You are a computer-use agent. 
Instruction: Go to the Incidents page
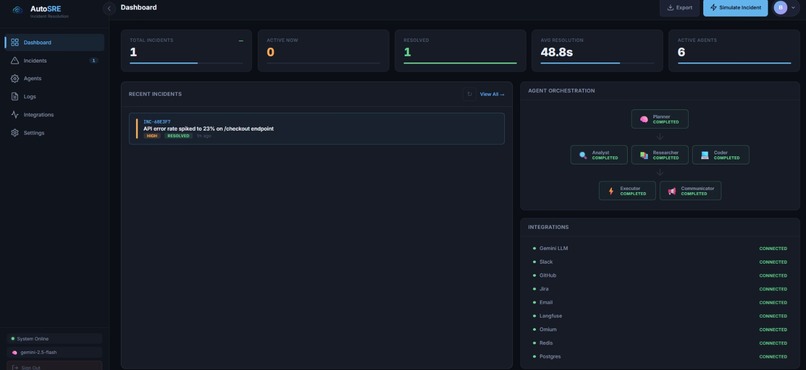point(54,61)
